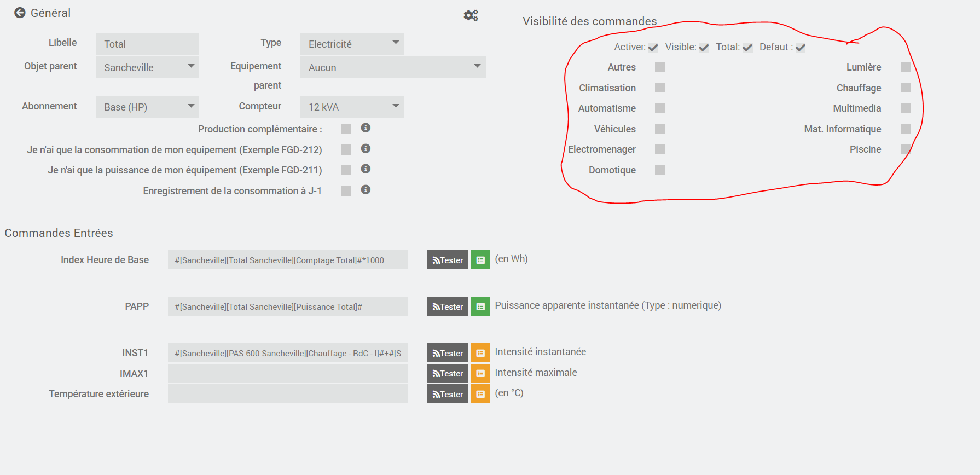Enable the Chauffage checkbox
980x475 pixels.
tap(906, 88)
